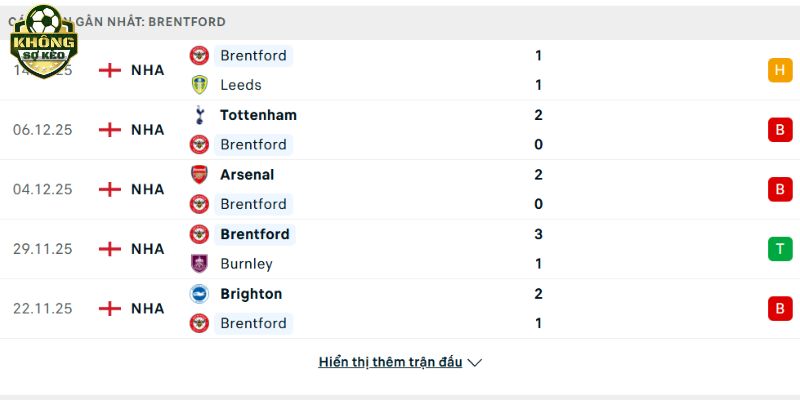Screen dimensions: 800x400
Task: Click the red B badge for Tottenham match
Action: point(780,130)
